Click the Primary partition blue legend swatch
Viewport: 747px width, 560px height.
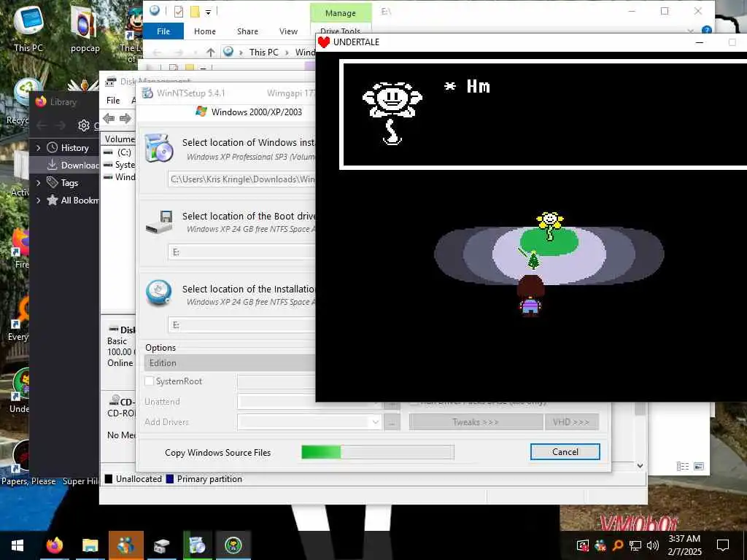point(169,479)
